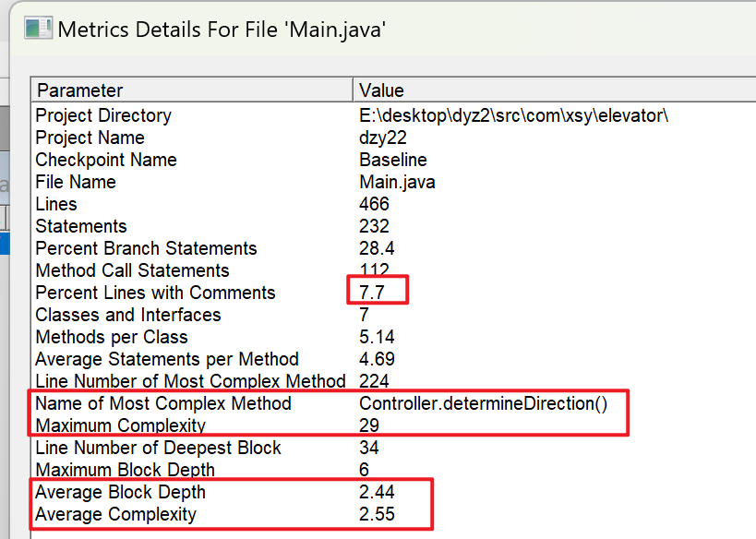Viewport: 756px width, 539px height.
Task: Select the Methods per Class row
Action: click(x=394, y=338)
